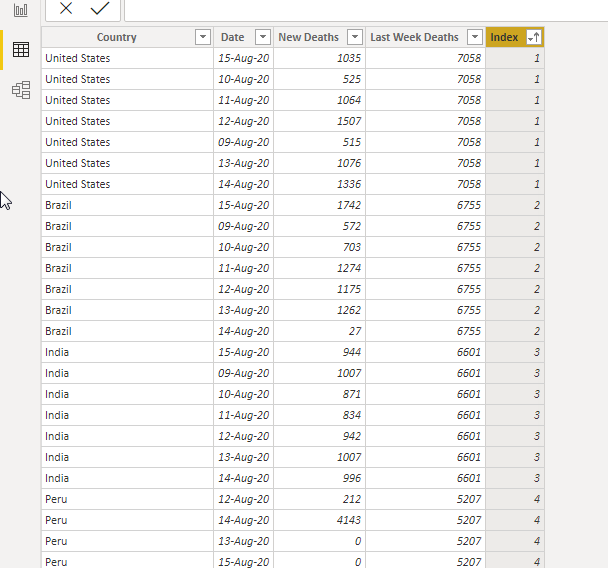The width and height of the screenshot is (608, 568).
Task: Open New Deaths column filter dropdown
Action: pos(354,37)
